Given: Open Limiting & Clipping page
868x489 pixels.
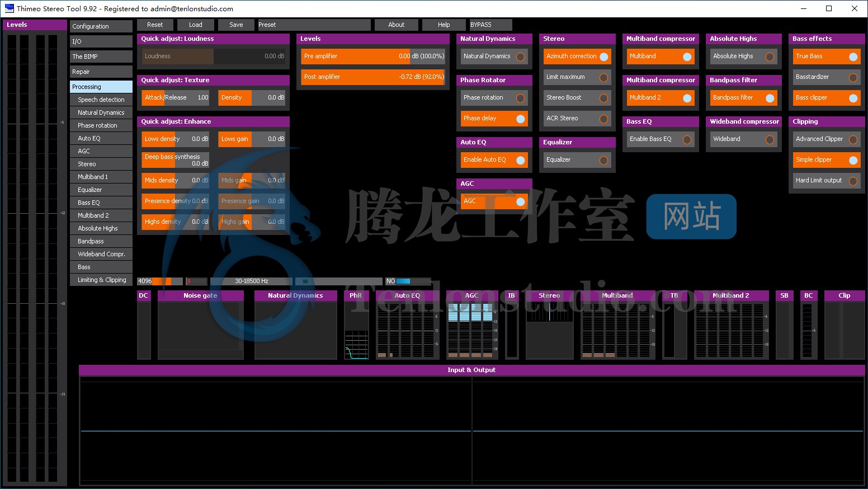Looking at the screenshot, I should pos(101,280).
